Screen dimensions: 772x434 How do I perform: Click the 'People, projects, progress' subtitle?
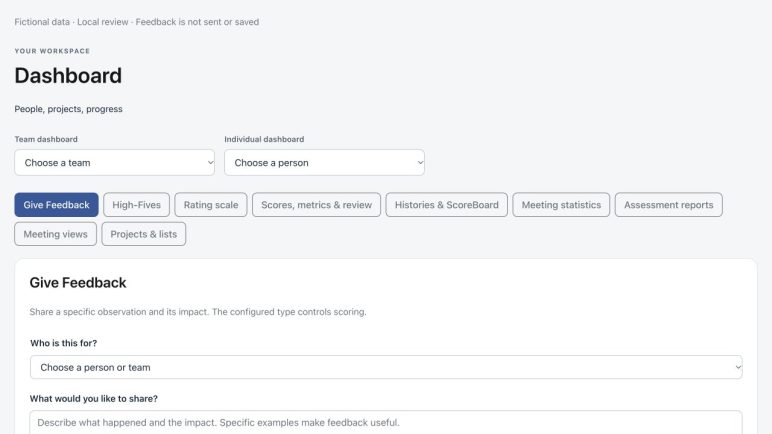pos(68,109)
